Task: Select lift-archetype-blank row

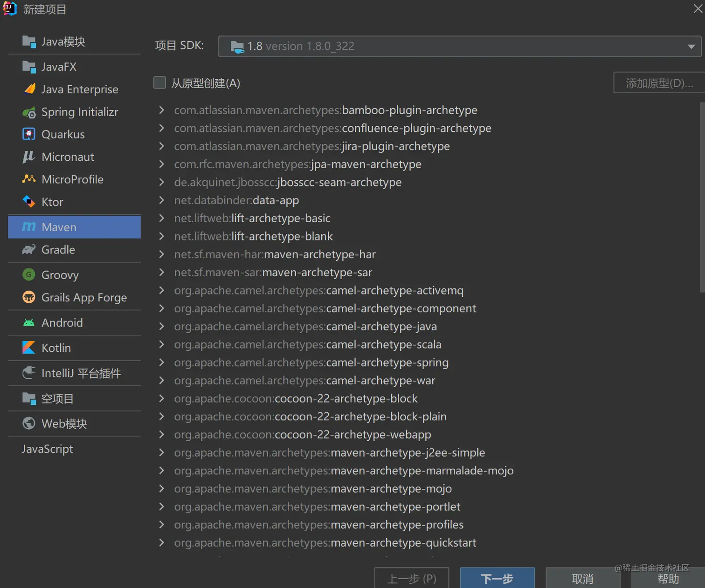Action: click(x=427, y=236)
